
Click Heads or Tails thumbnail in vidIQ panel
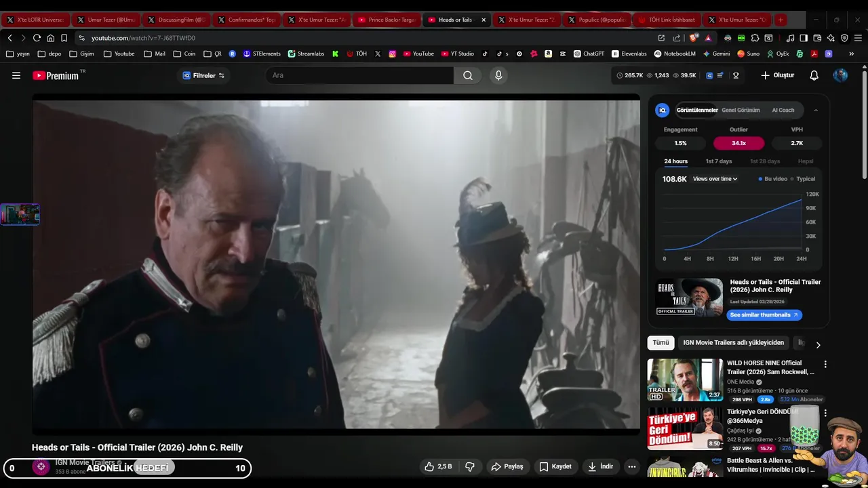[689, 297]
